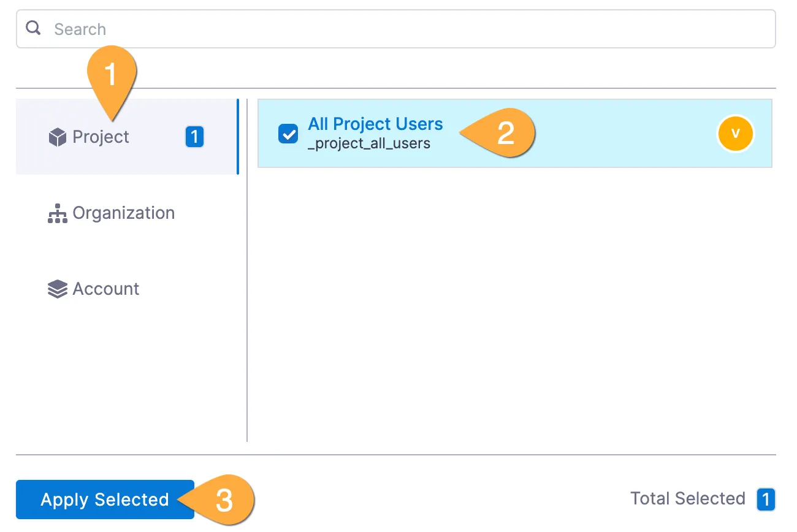Switch to the Account scope tab

coord(106,289)
